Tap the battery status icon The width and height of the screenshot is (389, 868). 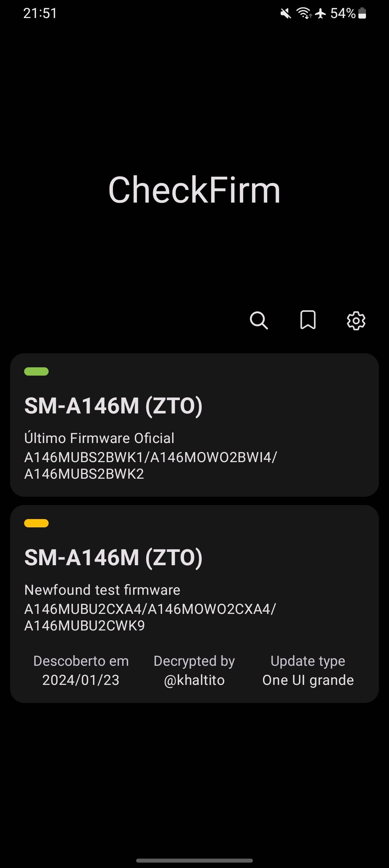point(362,14)
